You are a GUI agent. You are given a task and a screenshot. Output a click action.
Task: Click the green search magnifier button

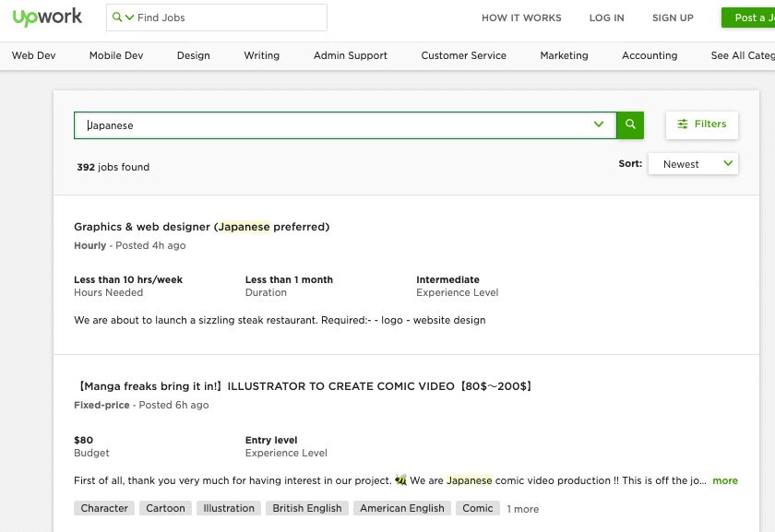click(x=630, y=125)
